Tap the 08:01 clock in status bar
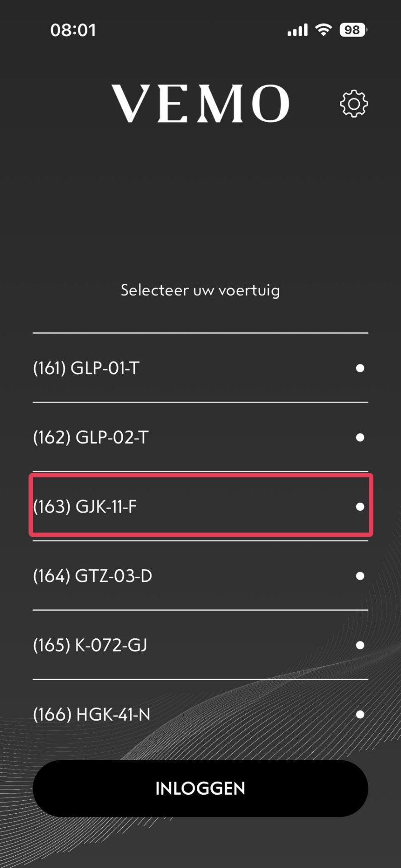Image resolution: width=401 pixels, height=868 pixels. click(x=73, y=30)
